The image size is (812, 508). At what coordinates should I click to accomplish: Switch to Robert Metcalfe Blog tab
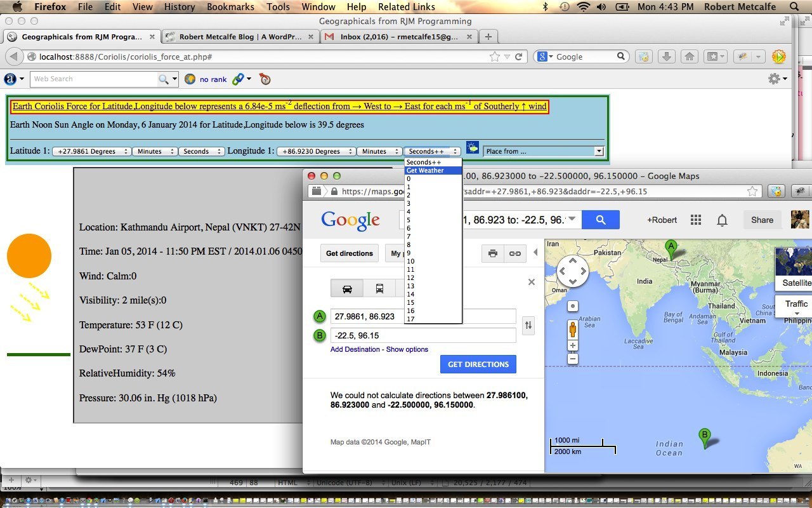[x=240, y=37]
